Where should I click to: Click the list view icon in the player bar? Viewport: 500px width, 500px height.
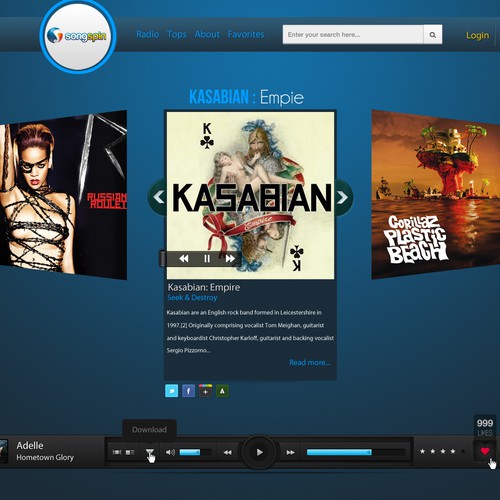pos(130,452)
